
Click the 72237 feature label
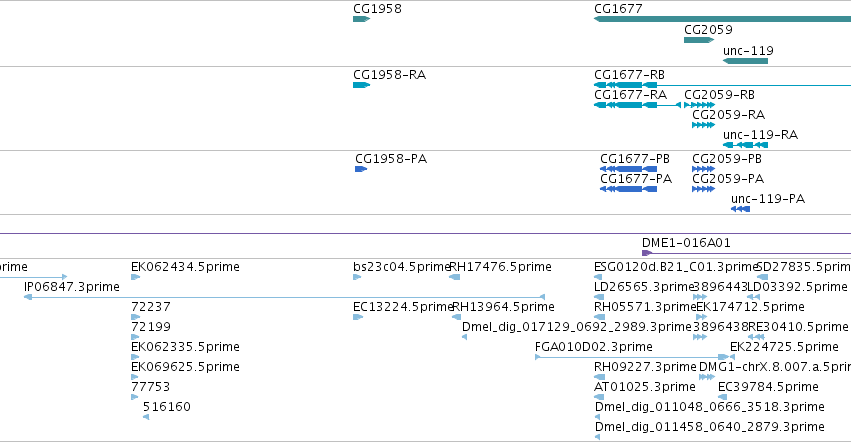pyautogui.click(x=151, y=307)
